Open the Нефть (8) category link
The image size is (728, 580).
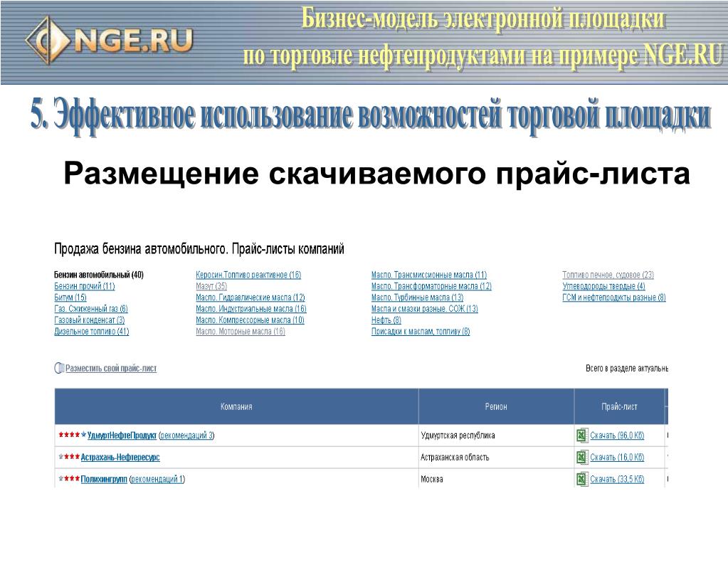(386, 320)
